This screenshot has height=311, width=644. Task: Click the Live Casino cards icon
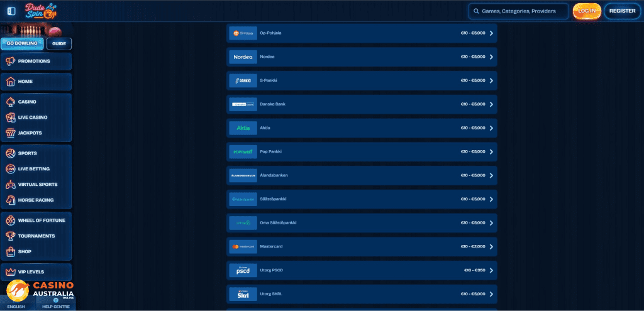11,117
